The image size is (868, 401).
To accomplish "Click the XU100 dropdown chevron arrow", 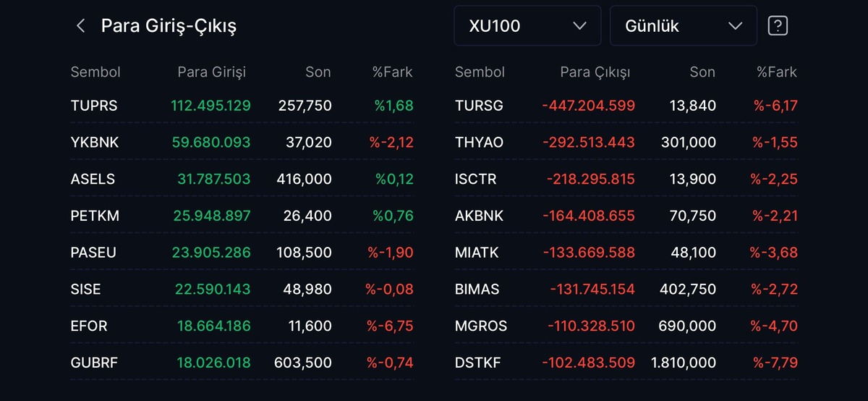I will click(579, 26).
